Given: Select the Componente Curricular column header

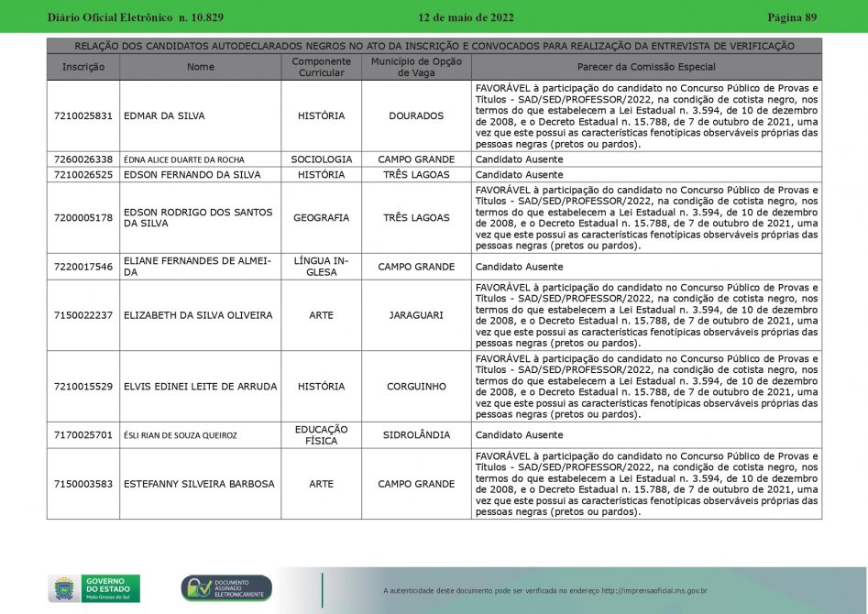Looking at the screenshot, I should click(x=321, y=67).
